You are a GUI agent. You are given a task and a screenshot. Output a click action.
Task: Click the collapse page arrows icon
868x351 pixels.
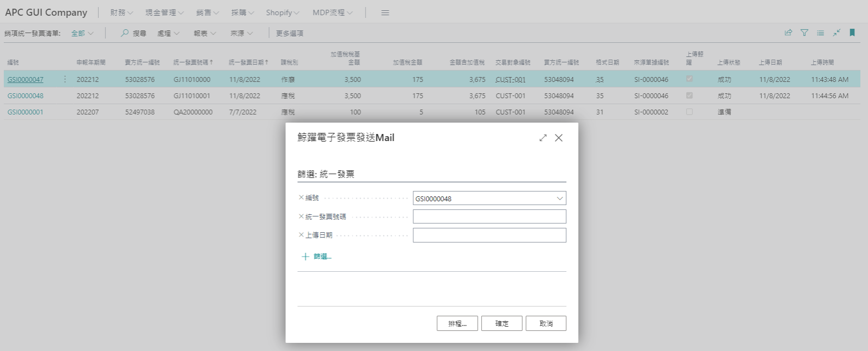click(837, 33)
